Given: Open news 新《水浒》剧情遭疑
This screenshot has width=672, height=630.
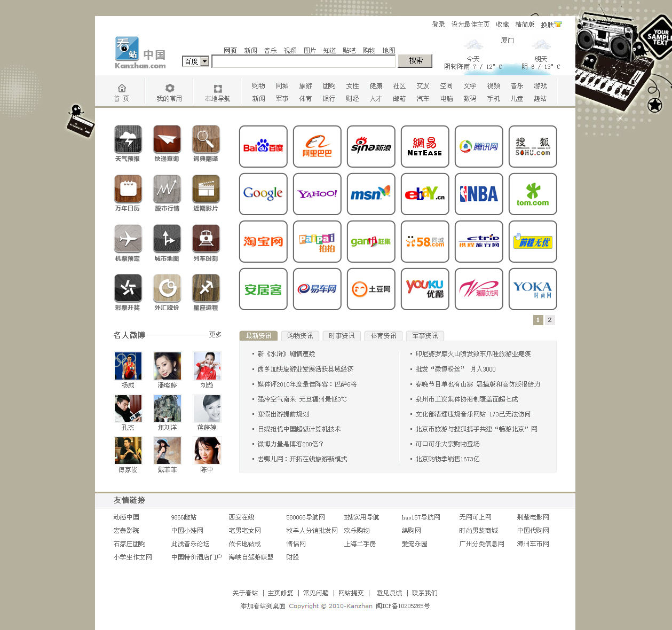Looking at the screenshot, I should point(286,354).
